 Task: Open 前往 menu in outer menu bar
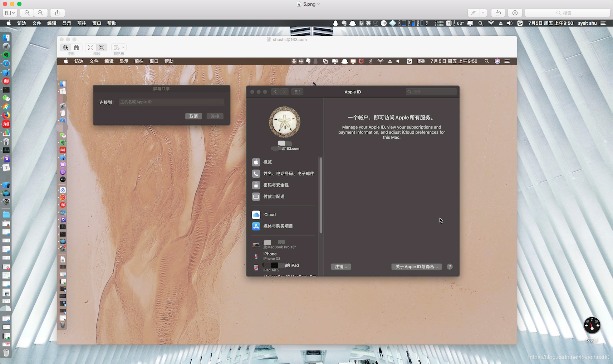(82, 23)
